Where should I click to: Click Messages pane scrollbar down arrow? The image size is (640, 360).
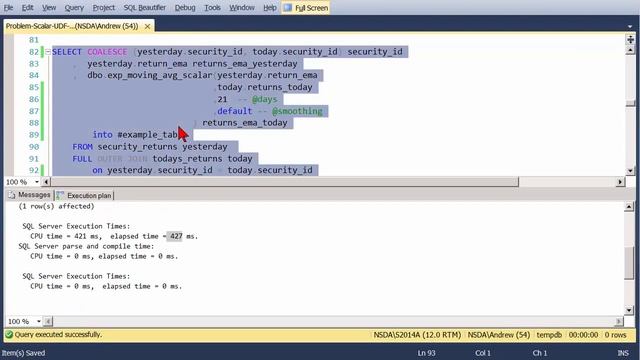click(629, 310)
